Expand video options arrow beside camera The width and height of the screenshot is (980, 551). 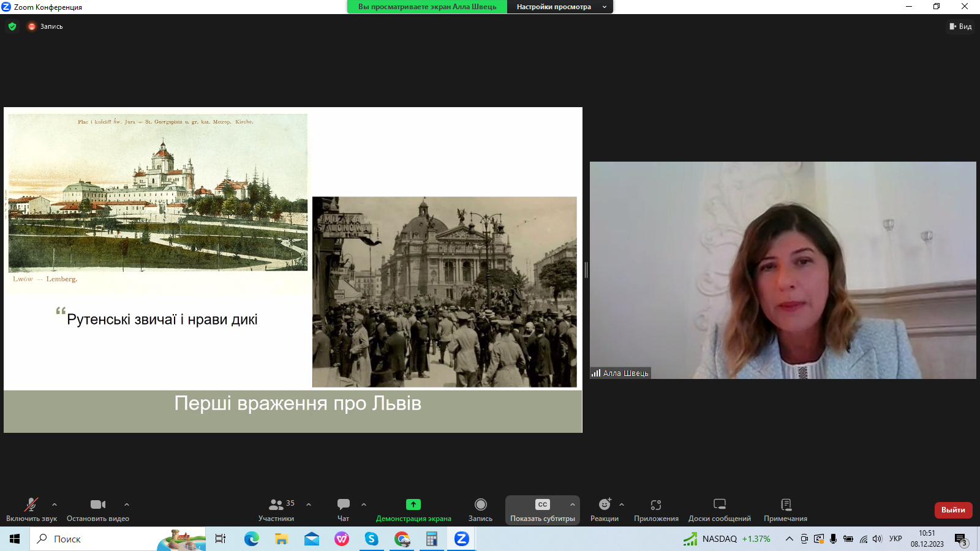coord(127,504)
